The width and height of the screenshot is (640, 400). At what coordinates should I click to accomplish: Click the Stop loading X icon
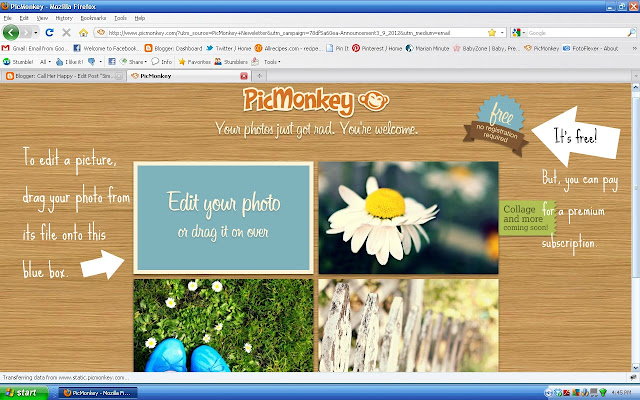[67, 32]
